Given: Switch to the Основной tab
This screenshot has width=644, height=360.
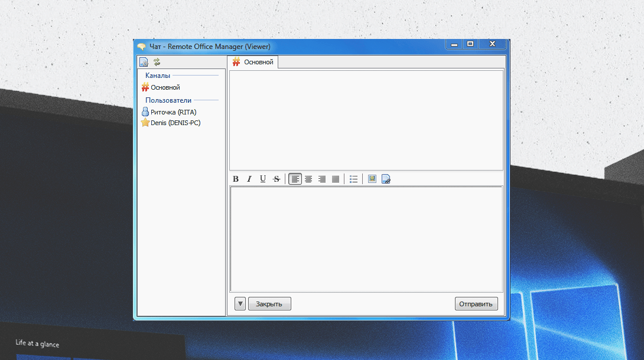Looking at the screenshot, I should [x=253, y=62].
